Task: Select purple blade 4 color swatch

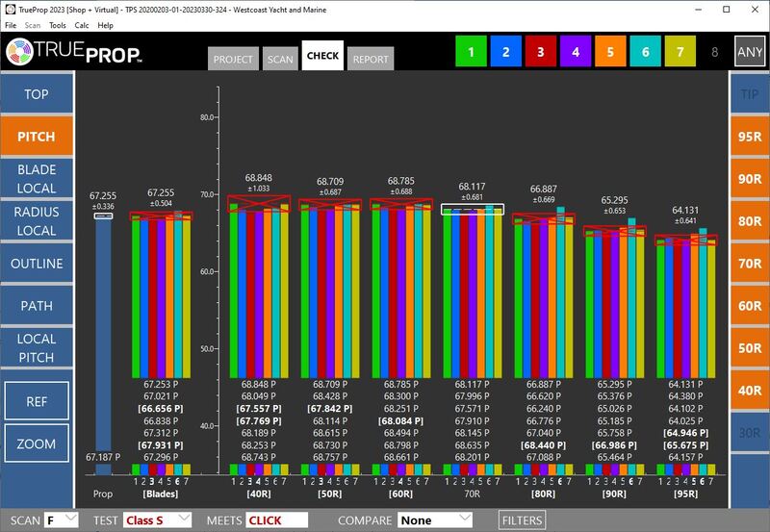Action: [575, 52]
